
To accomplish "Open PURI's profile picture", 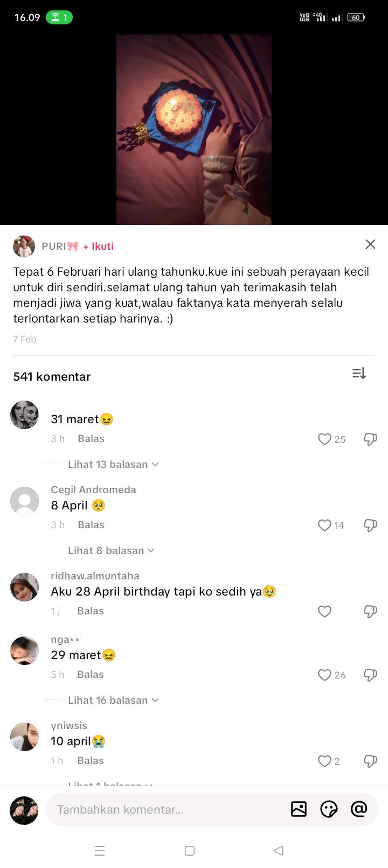I will click(x=24, y=246).
